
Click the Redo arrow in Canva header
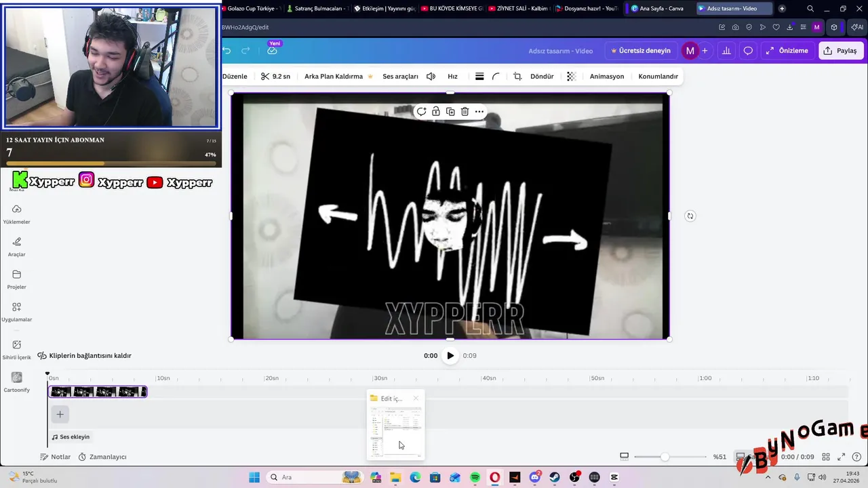(x=246, y=51)
